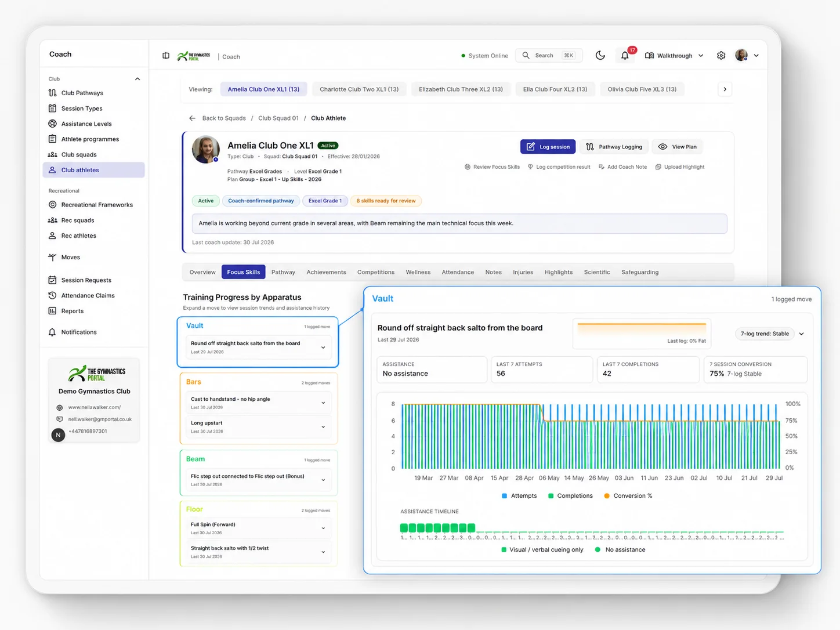Click the View Plan button

click(x=678, y=147)
